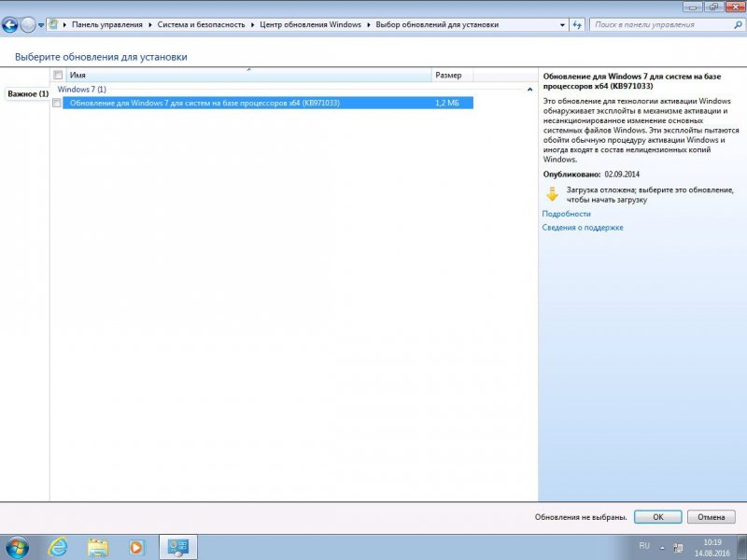Click the 1,2 МБ size cell
747x560 pixels.
447,103
